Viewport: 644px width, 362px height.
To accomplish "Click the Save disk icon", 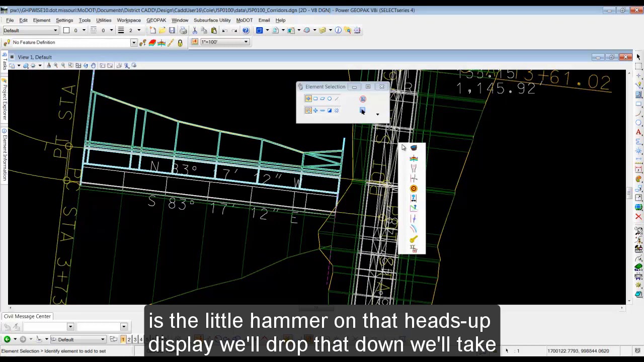I will (x=172, y=31).
